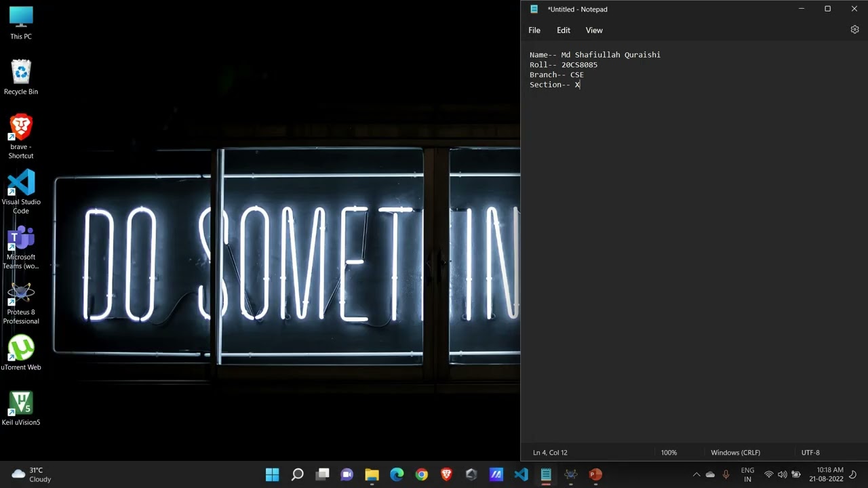Open taskbar Search
This screenshot has height=488, width=868.
[297, 474]
